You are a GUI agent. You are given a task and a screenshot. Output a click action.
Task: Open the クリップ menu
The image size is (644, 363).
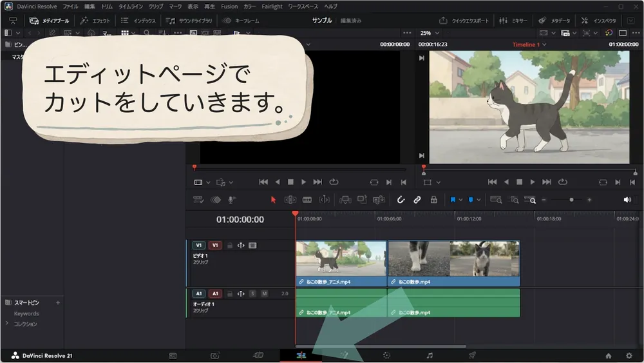[x=156, y=6]
